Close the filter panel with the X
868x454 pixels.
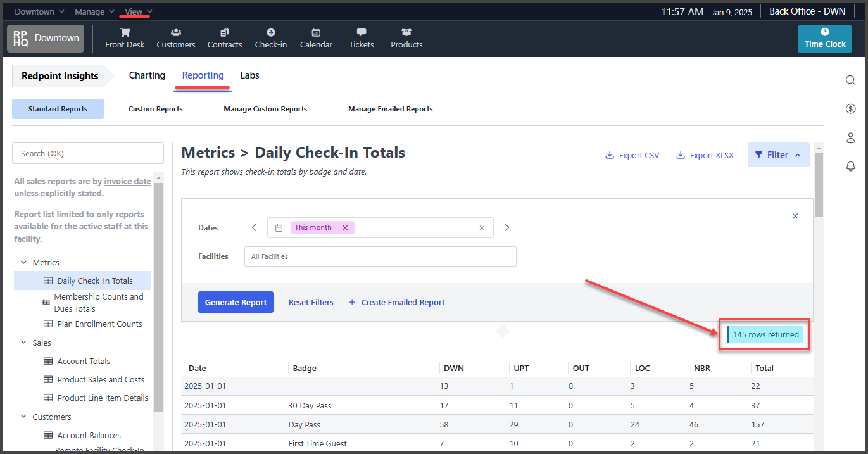tap(795, 216)
